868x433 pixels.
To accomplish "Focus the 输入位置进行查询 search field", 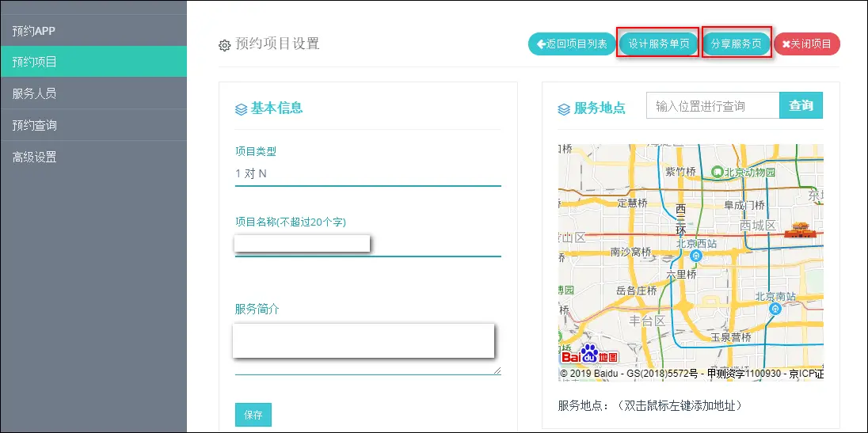I will pyautogui.click(x=712, y=106).
